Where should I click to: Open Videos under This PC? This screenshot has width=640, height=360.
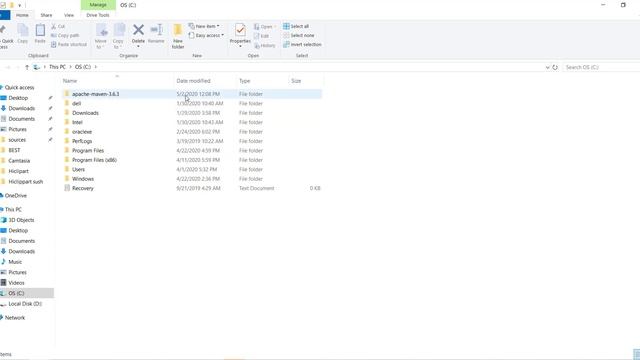pyautogui.click(x=16, y=283)
